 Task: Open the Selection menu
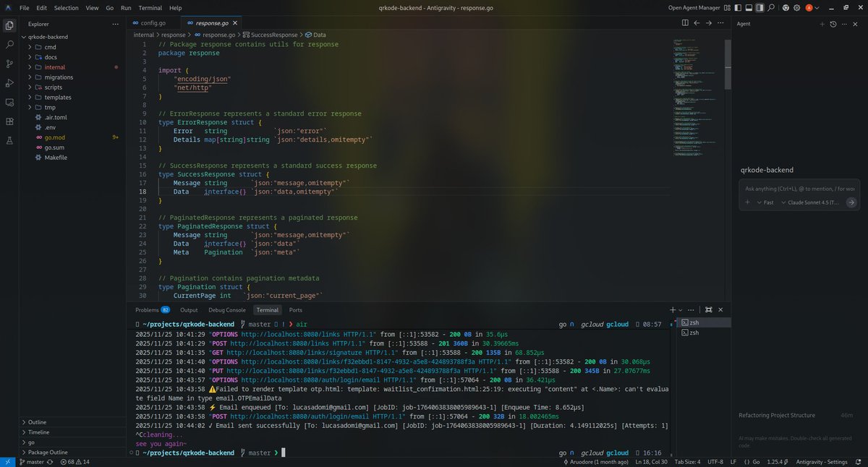click(x=66, y=7)
